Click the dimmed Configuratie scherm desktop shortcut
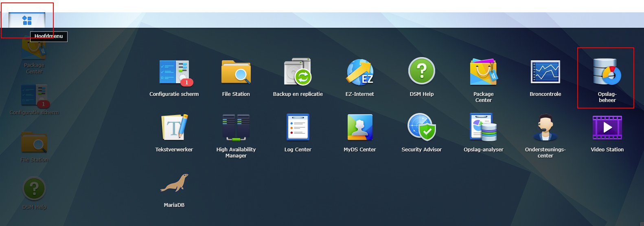This screenshot has width=644, height=226. coord(34,100)
